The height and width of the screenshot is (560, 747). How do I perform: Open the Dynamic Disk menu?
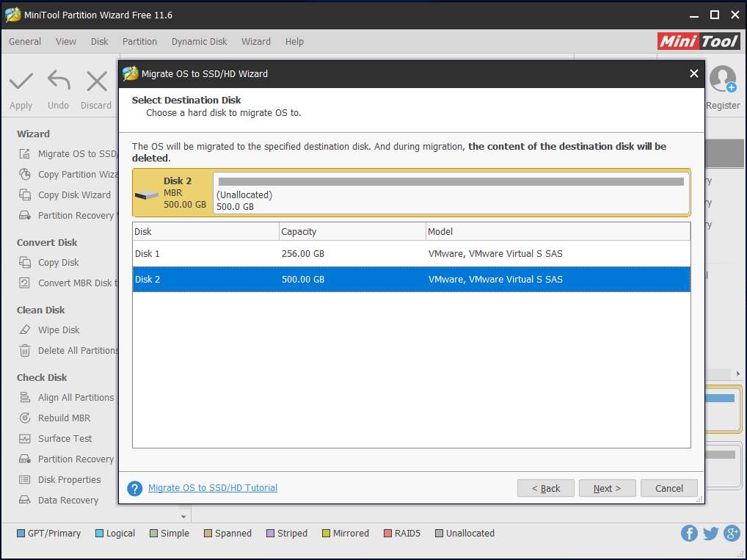click(x=199, y=41)
